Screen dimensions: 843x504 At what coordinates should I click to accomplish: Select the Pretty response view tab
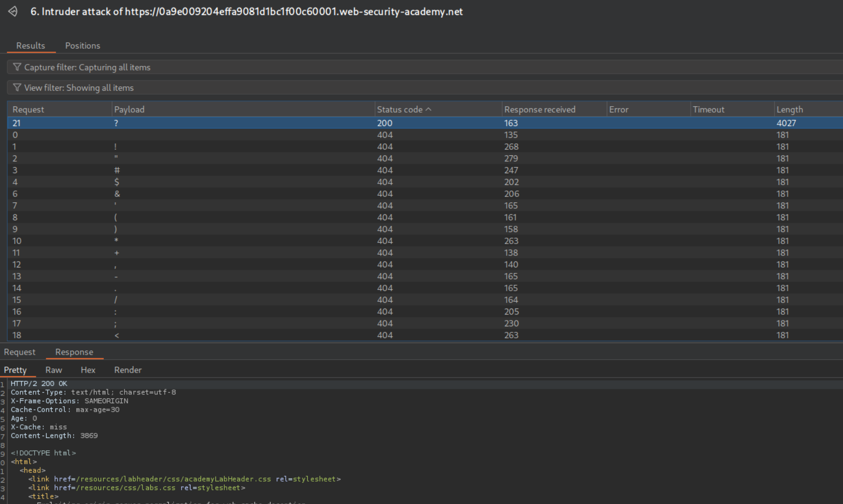(x=15, y=370)
